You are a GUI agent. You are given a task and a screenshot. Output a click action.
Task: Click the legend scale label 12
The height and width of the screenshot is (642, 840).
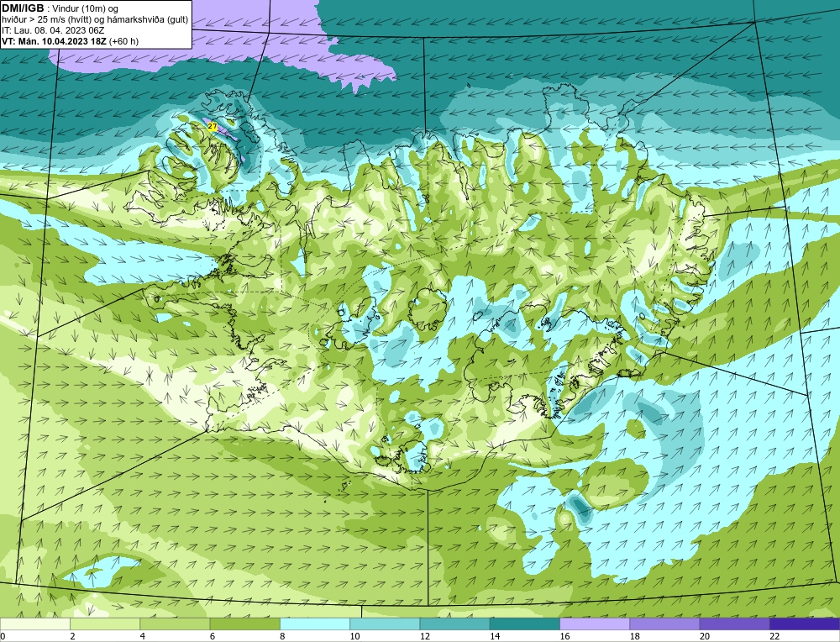[x=425, y=636]
